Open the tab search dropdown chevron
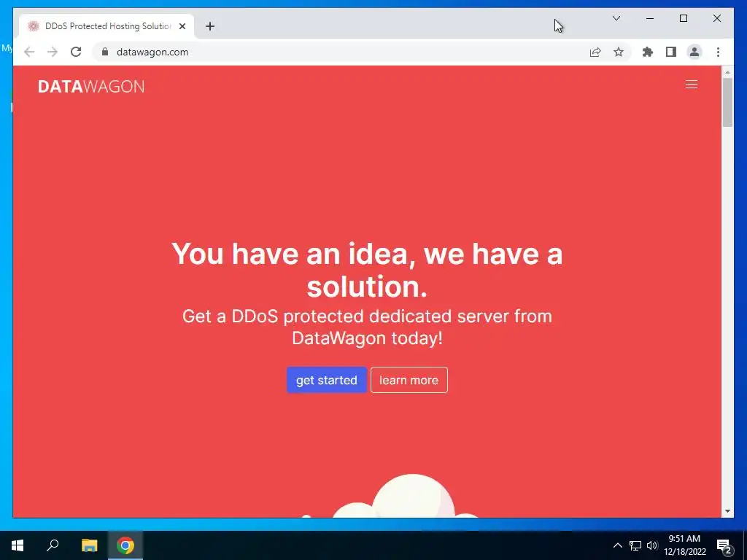This screenshot has height=560, width=747. point(616,18)
